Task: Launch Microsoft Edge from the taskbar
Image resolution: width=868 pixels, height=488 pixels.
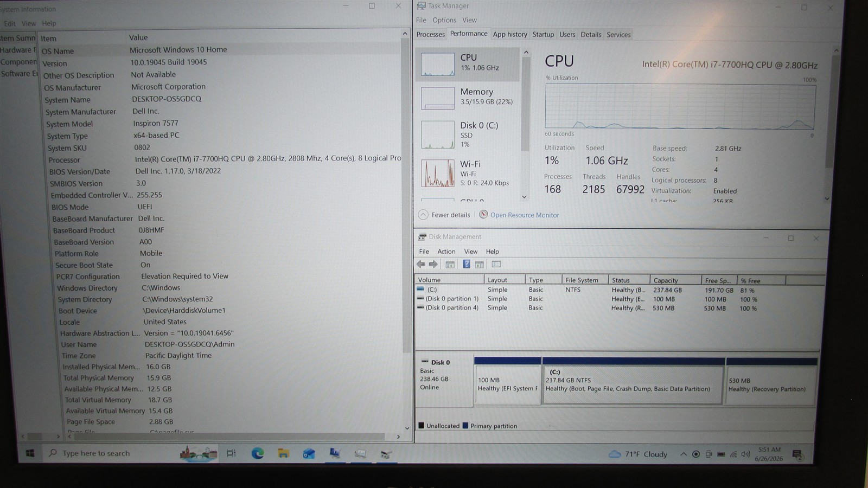Action: [x=257, y=453]
